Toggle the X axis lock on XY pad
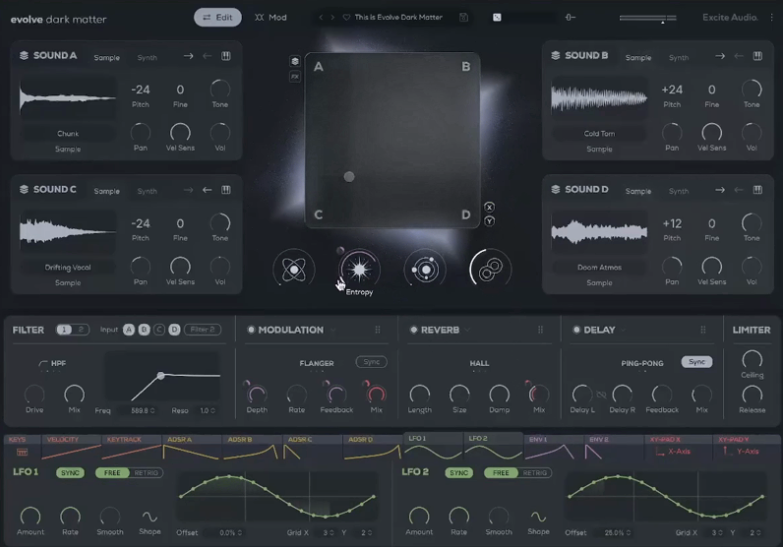This screenshot has height=547, width=783. 489,207
